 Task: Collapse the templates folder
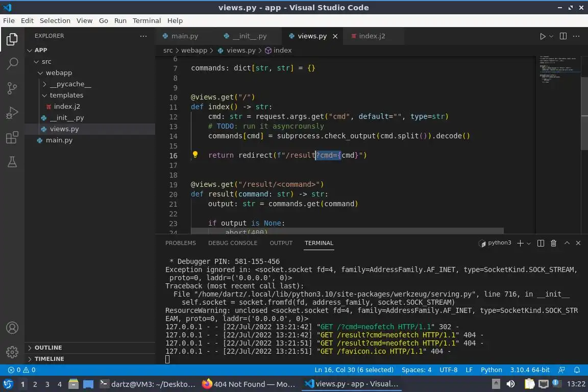(90, 95)
